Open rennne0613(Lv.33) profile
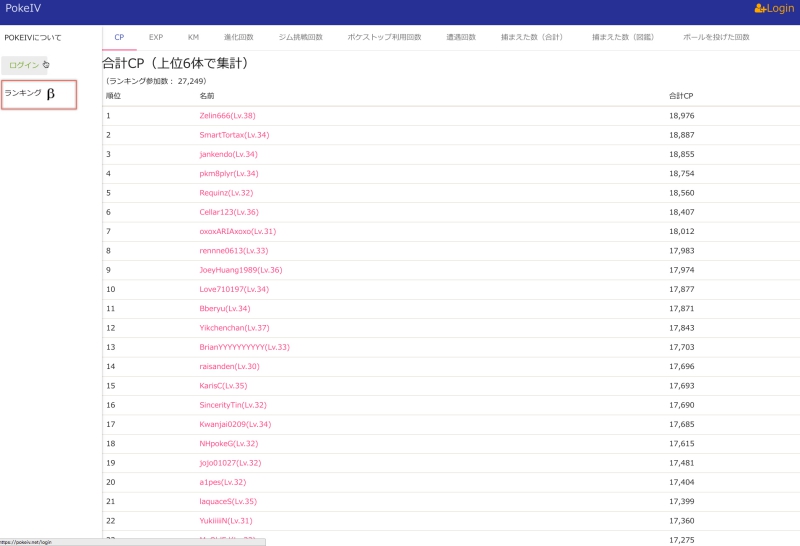Viewport: 800px width, 546px height. (x=234, y=251)
